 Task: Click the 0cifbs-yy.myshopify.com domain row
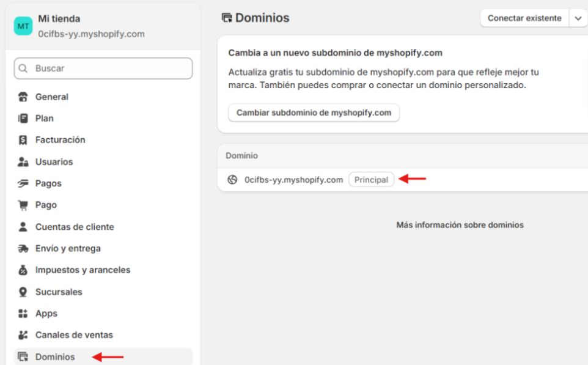pos(403,180)
